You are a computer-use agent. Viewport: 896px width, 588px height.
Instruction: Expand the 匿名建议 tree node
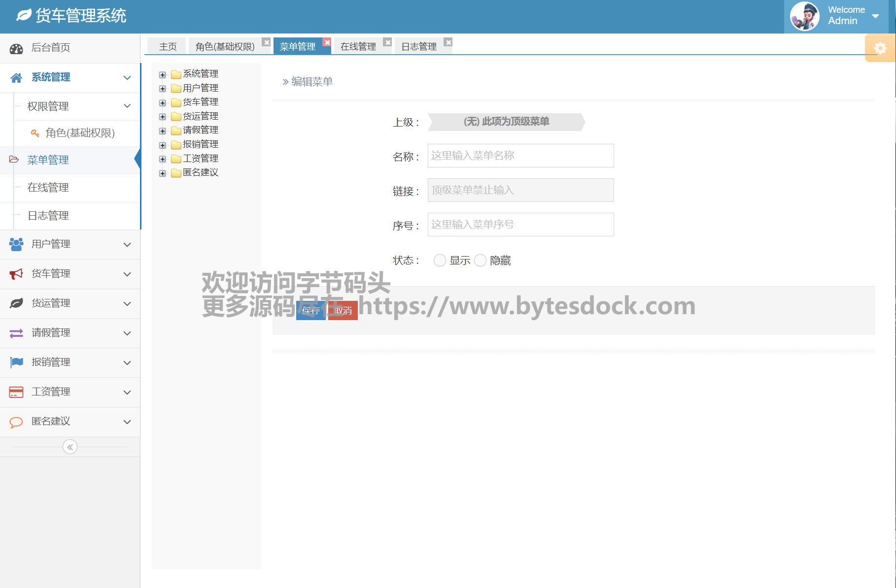(x=163, y=173)
